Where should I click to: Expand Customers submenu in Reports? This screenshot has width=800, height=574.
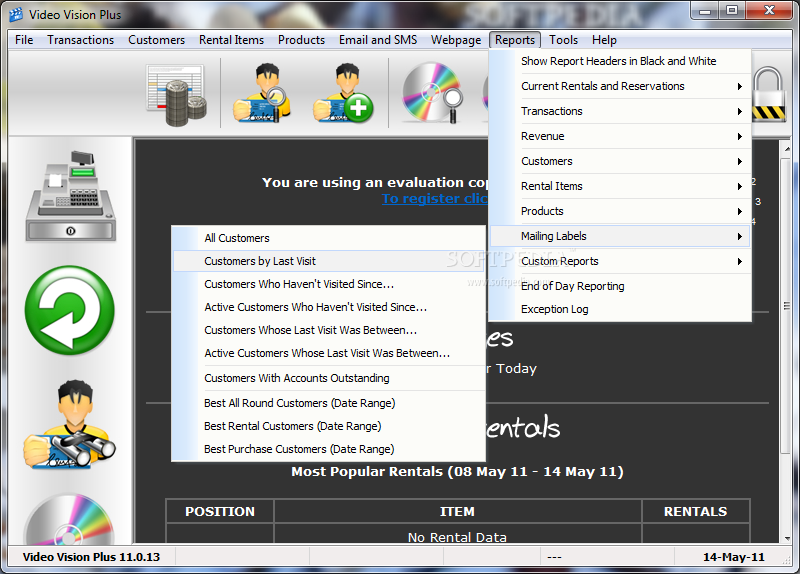620,161
